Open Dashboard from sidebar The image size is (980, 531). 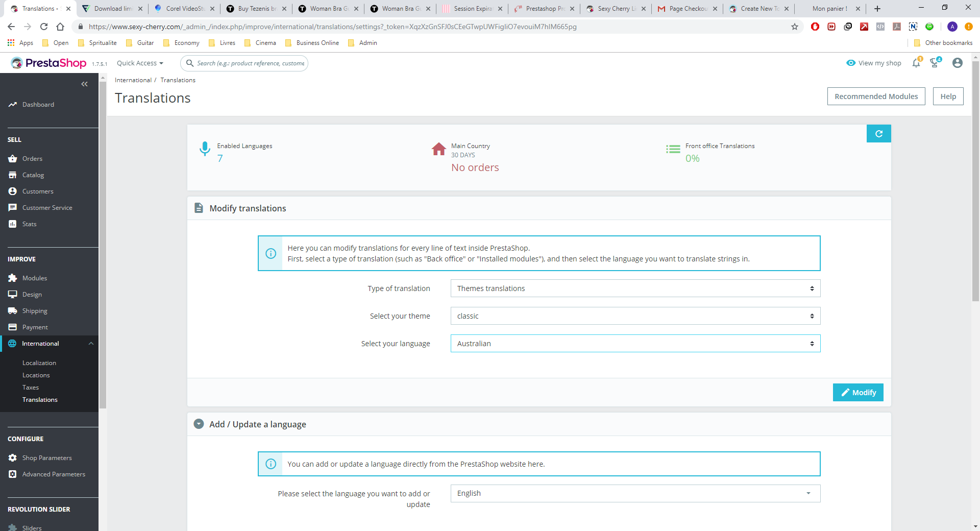(x=38, y=105)
